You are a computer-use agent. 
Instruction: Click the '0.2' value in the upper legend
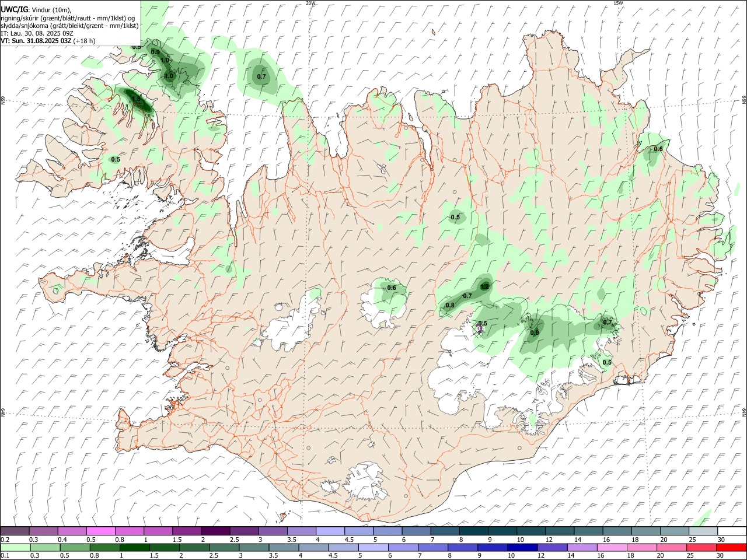5,540
